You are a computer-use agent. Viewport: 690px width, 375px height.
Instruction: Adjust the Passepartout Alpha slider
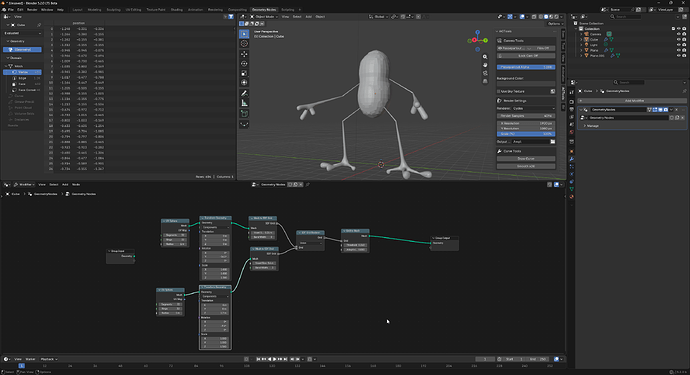(526, 67)
